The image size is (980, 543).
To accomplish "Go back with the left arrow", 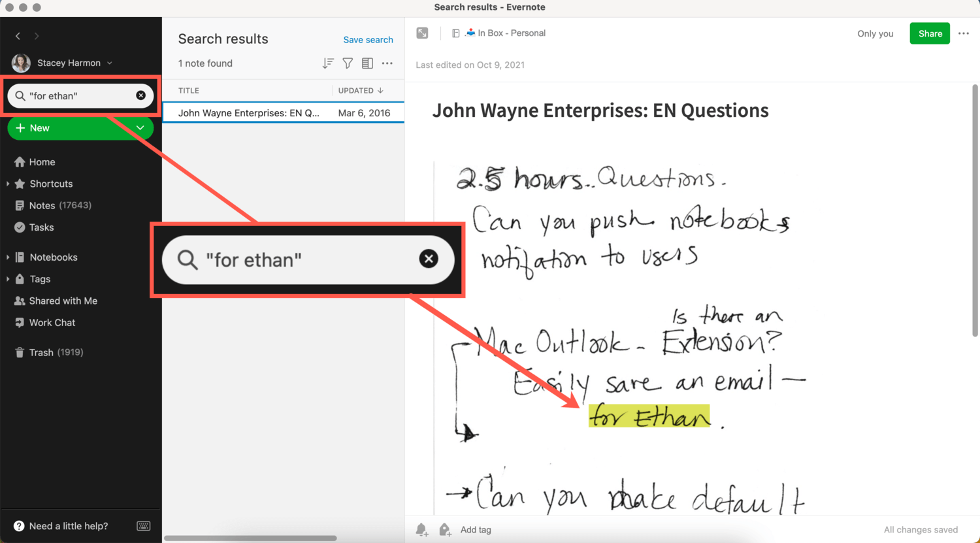I will tap(18, 36).
